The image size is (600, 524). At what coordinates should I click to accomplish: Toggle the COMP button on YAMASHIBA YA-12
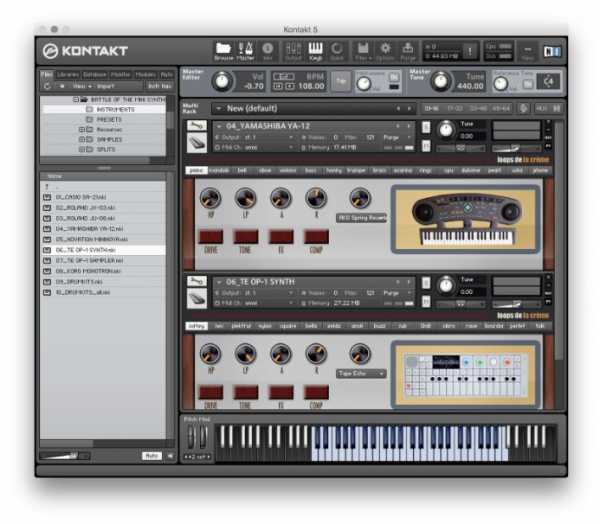click(316, 237)
